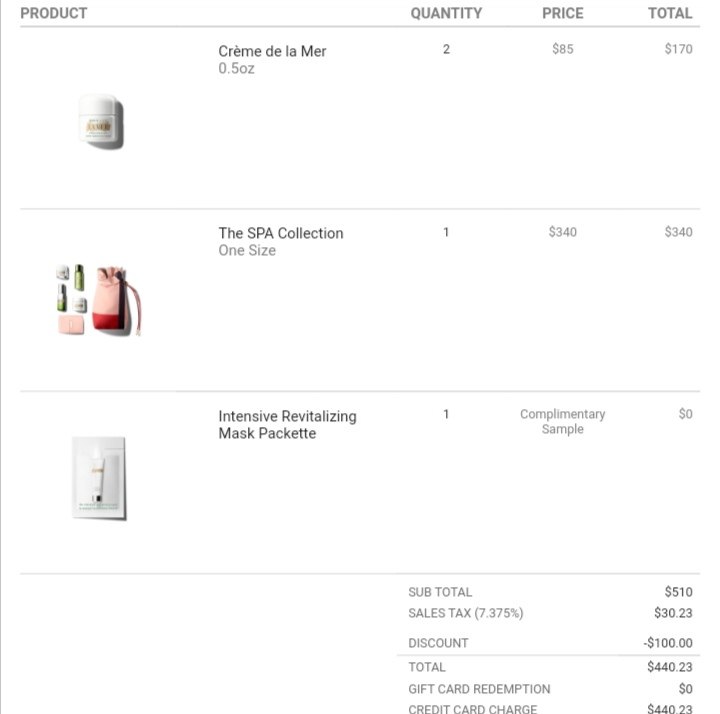
Task: Click the Complimentary Sample price label
Action: pyautogui.click(x=562, y=422)
